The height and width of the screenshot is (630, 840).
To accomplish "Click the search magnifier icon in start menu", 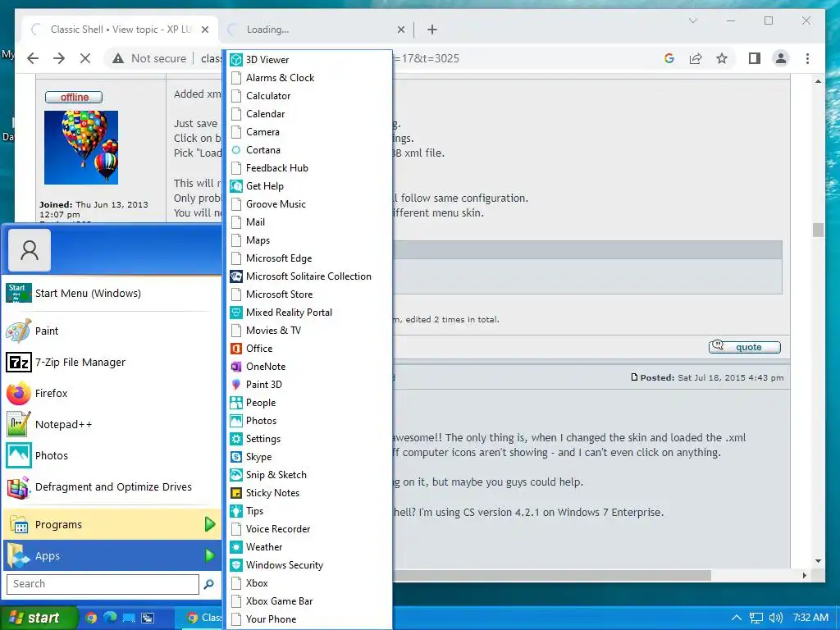I will [x=209, y=584].
